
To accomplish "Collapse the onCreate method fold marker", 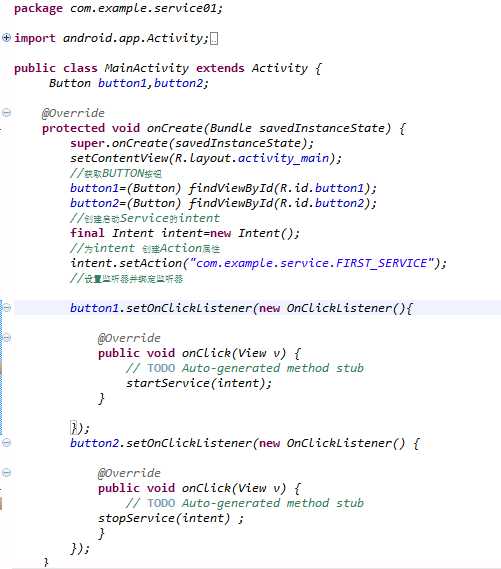I will click(6, 112).
